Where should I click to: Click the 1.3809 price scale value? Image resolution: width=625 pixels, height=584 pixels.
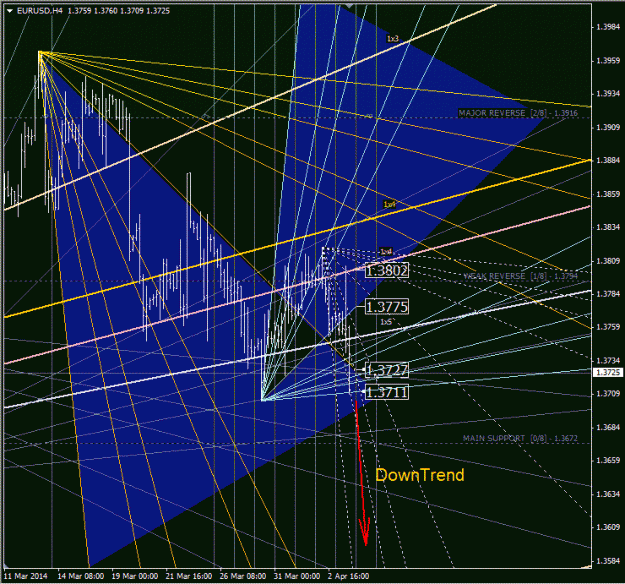608,261
